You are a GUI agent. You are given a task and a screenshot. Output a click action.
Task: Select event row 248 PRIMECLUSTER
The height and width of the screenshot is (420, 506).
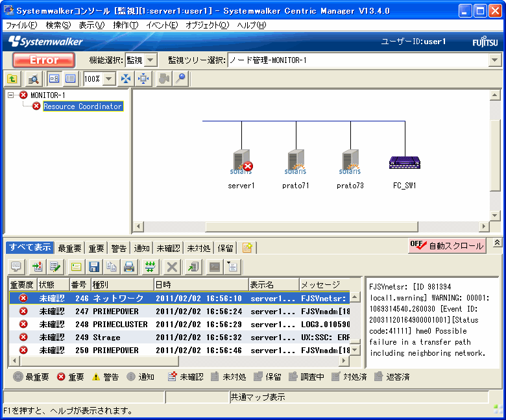[180, 324]
